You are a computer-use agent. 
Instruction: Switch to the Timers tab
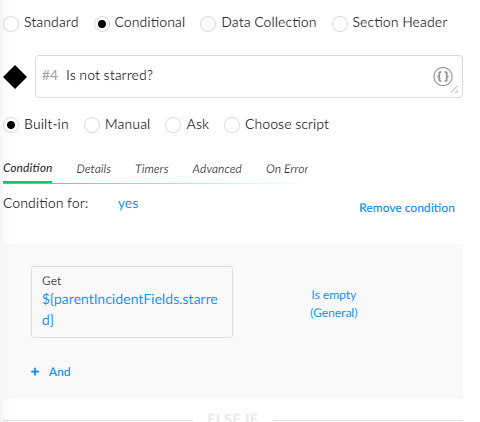[x=152, y=169]
